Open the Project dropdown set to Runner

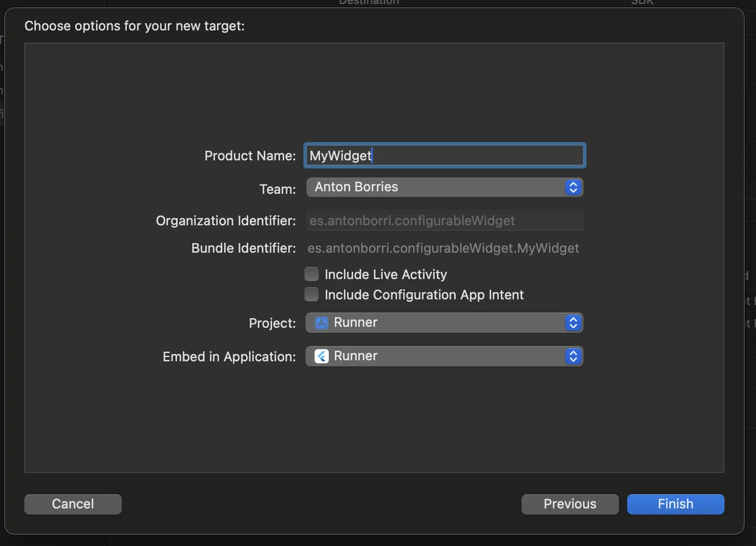point(444,323)
